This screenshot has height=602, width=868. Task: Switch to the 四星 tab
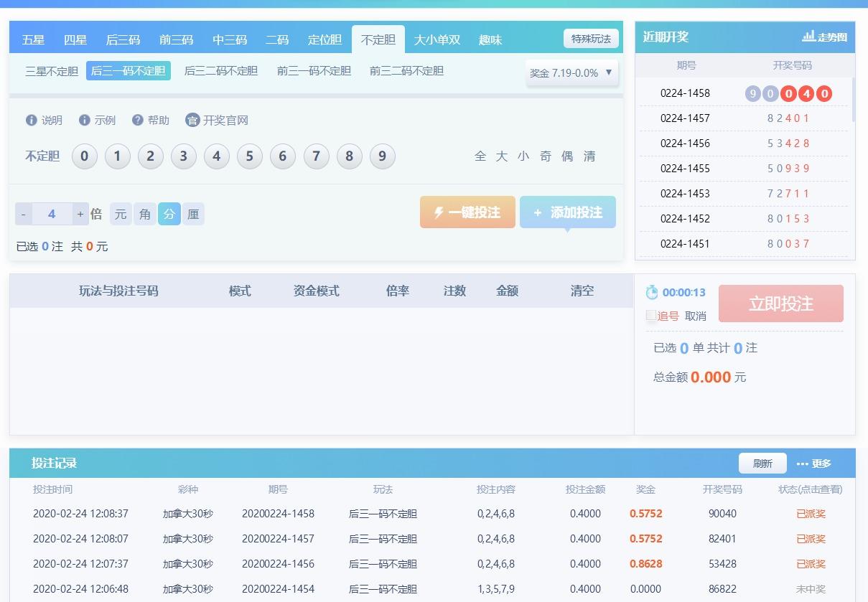(75, 39)
